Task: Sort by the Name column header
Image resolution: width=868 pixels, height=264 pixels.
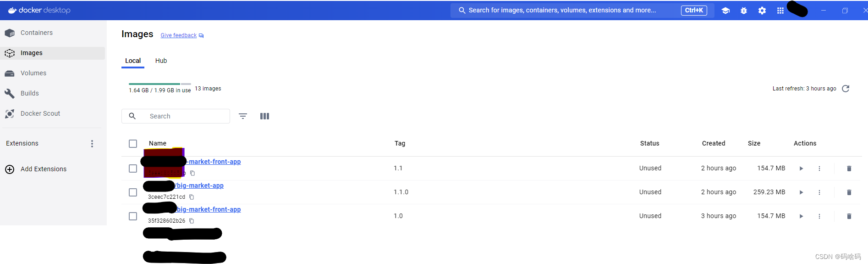Action: [158, 144]
